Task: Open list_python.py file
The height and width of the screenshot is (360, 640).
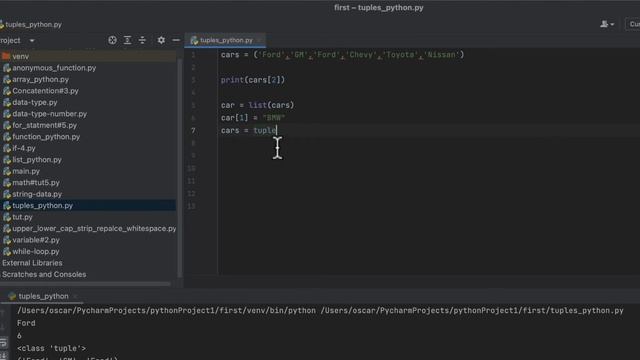Action: 37,160
